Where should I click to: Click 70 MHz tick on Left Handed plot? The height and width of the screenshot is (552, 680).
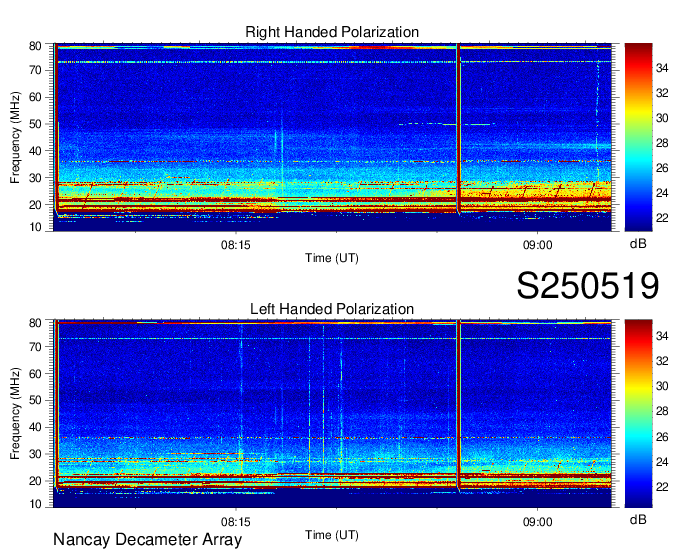(35, 347)
